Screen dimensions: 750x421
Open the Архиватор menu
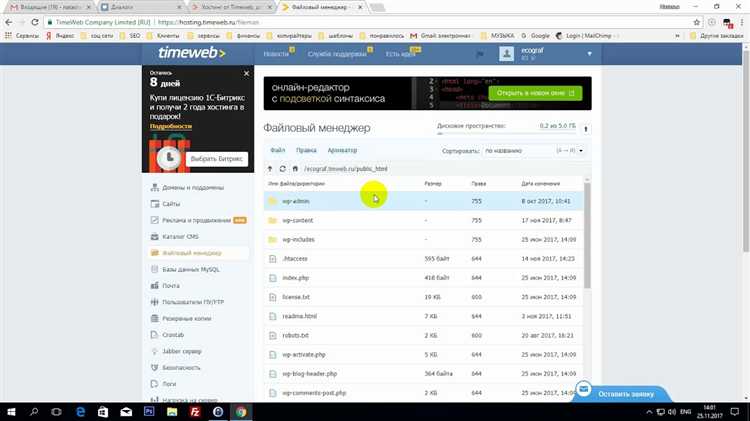342,150
